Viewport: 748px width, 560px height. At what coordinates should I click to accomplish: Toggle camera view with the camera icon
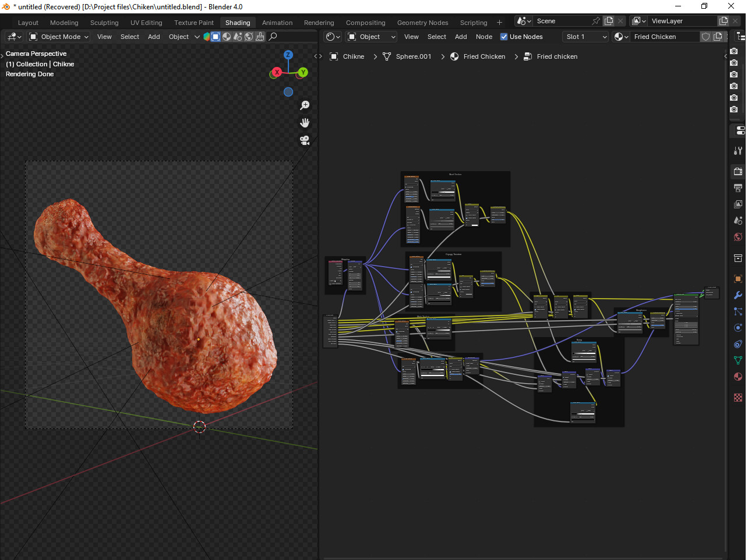click(x=305, y=140)
